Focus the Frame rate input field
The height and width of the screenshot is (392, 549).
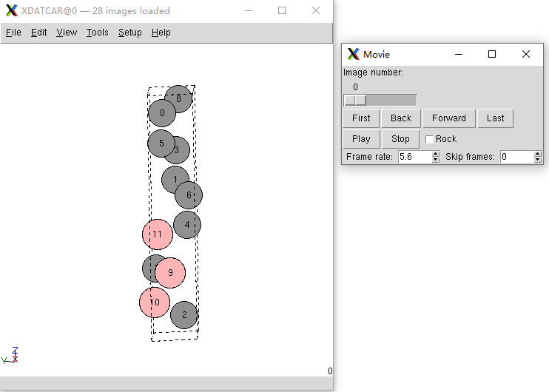click(415, 157)
